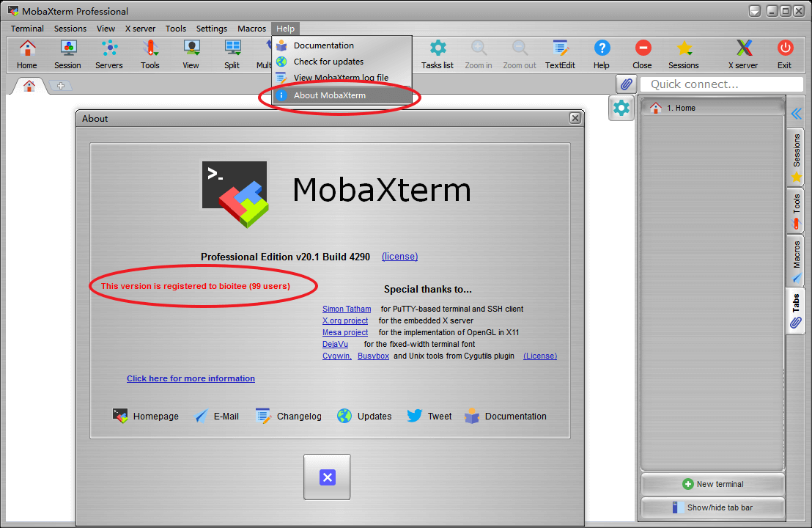Open the DejaVu link
This screenshot has height=528, width=812.
click(x=335, y=344)
